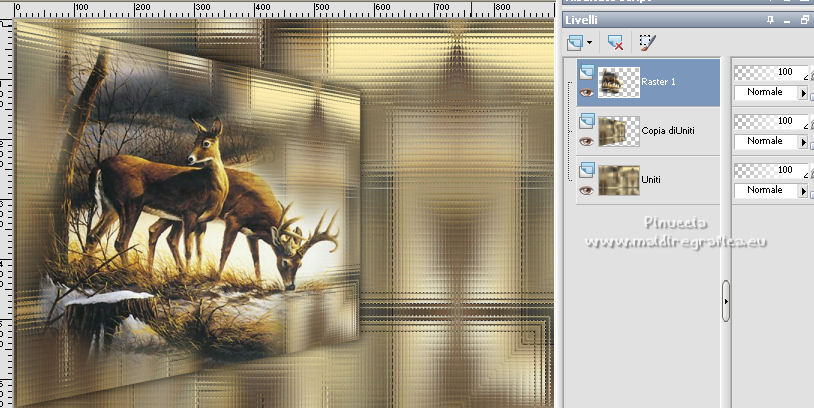Click the raster type icon of Copia diUniti
814x408 pixels.
pyautogui.click(x=587, y=120)
